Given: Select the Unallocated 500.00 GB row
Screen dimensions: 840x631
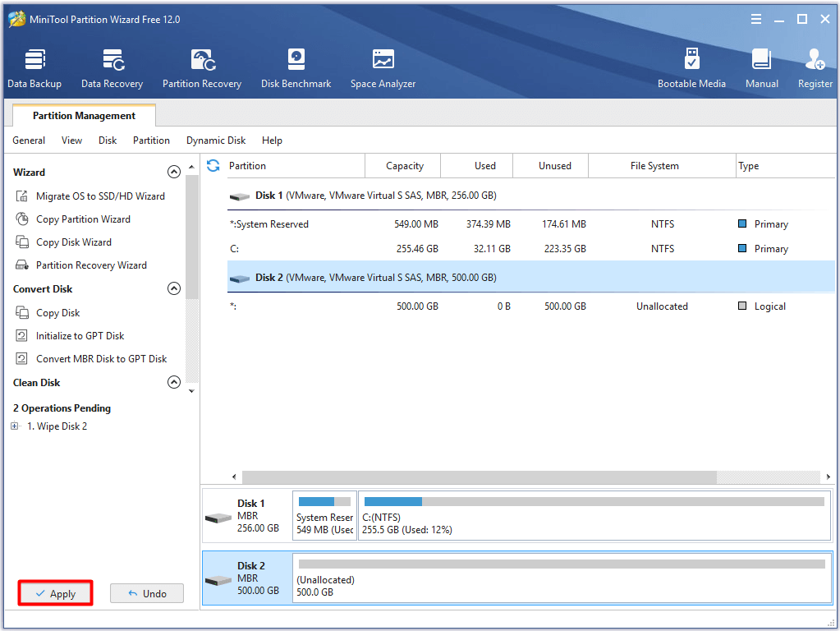Looking at the screenshot, I should (x=531, y=306).
